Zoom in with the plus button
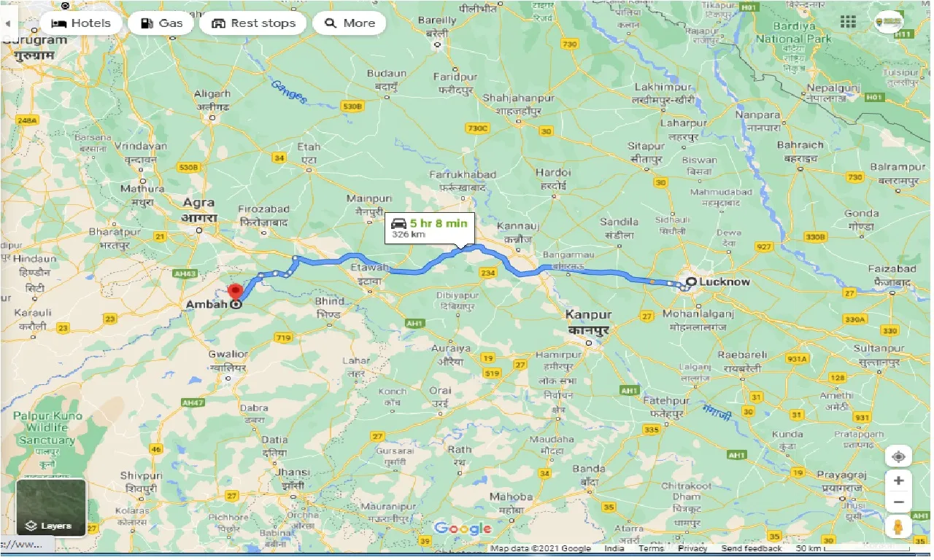Image resolution: width=934 pixels, height=560 pixels. click(x=898, y=481)
